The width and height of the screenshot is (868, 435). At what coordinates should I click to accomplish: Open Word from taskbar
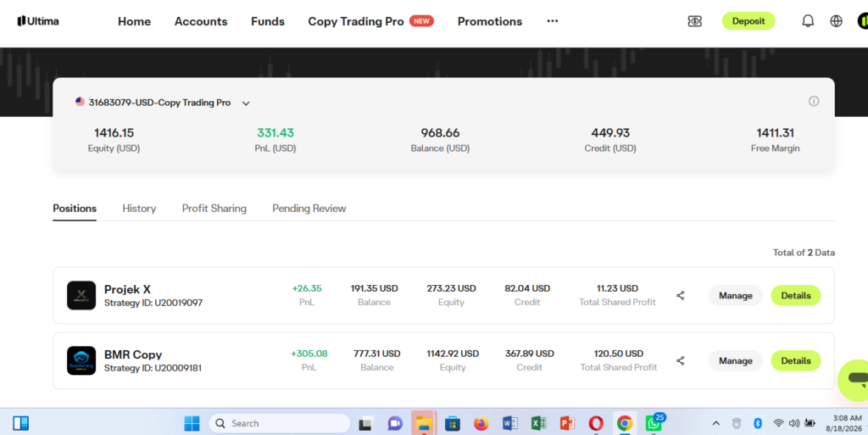[509, 424]
